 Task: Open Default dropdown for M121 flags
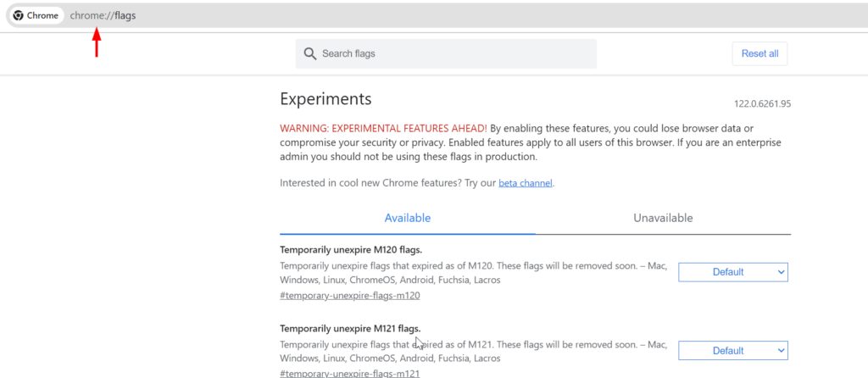coord(733,350)
